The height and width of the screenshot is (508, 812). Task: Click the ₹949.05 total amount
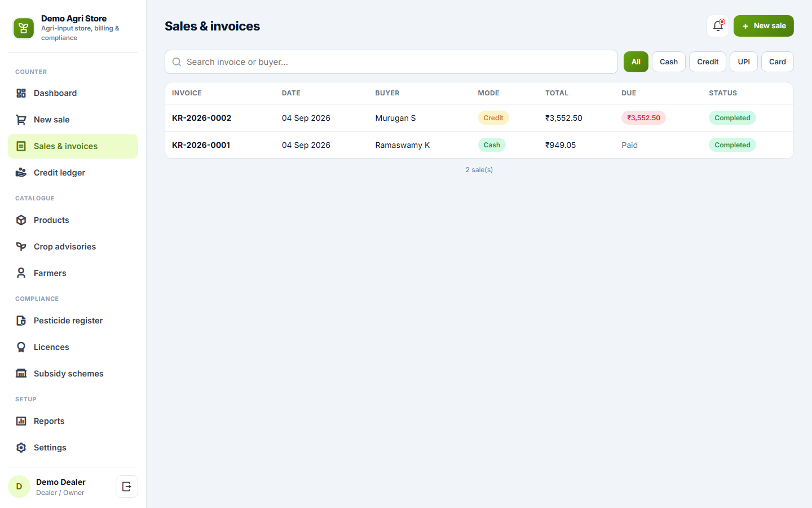click(561, 145)
